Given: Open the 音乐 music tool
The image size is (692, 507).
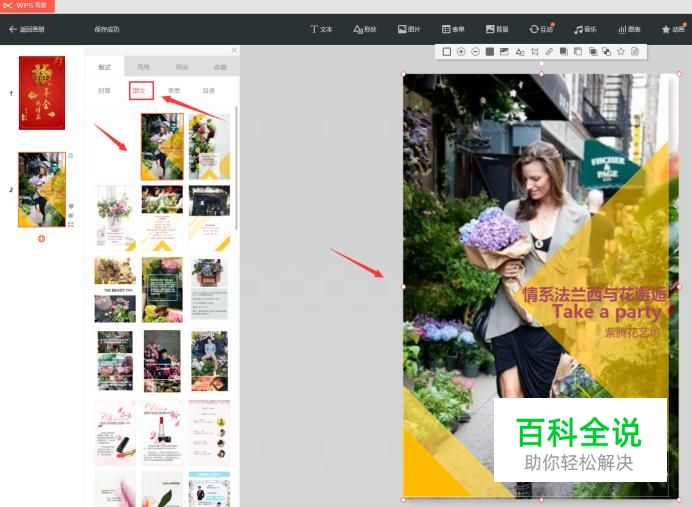Looking at the screenshot, I should coord(585,29).
